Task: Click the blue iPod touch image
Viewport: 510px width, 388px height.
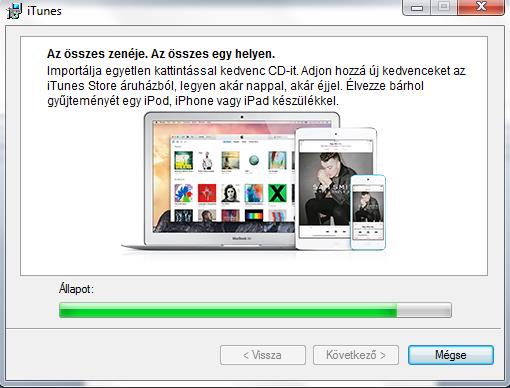Action: point(368,212)
